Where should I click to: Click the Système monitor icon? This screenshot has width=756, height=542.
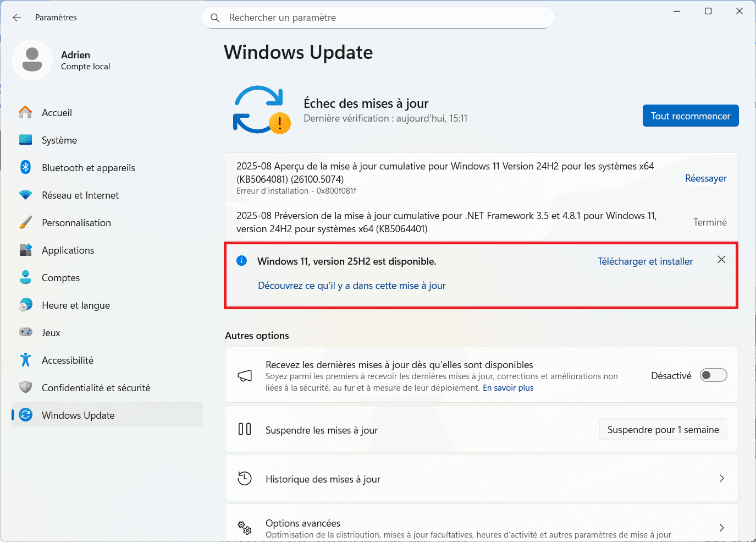[25, 140]
